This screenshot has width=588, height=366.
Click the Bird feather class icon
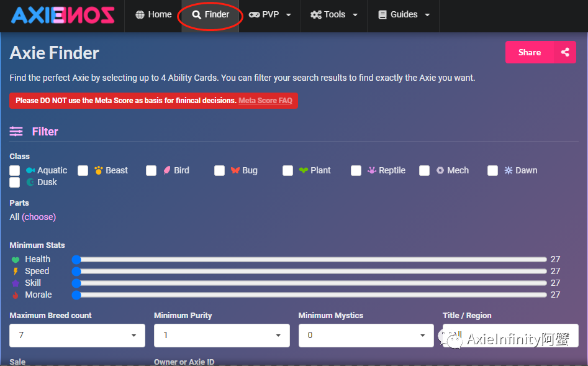(x=167, y=170)
